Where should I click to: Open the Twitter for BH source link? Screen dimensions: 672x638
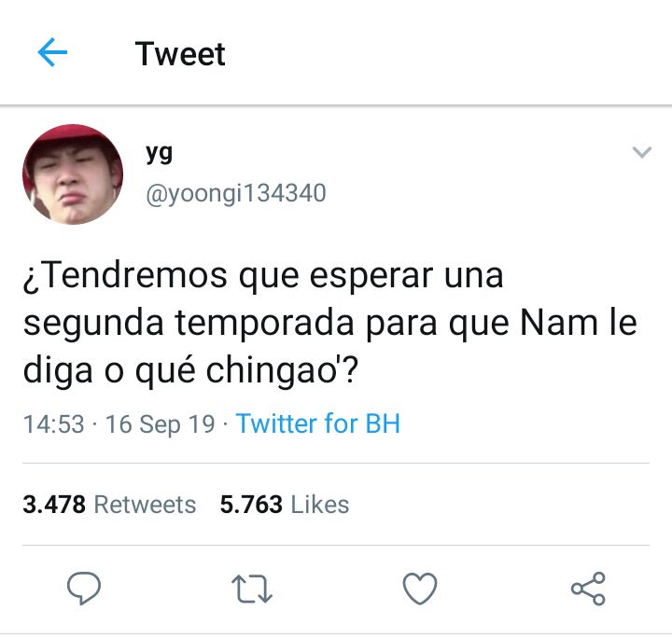[317, 423]
